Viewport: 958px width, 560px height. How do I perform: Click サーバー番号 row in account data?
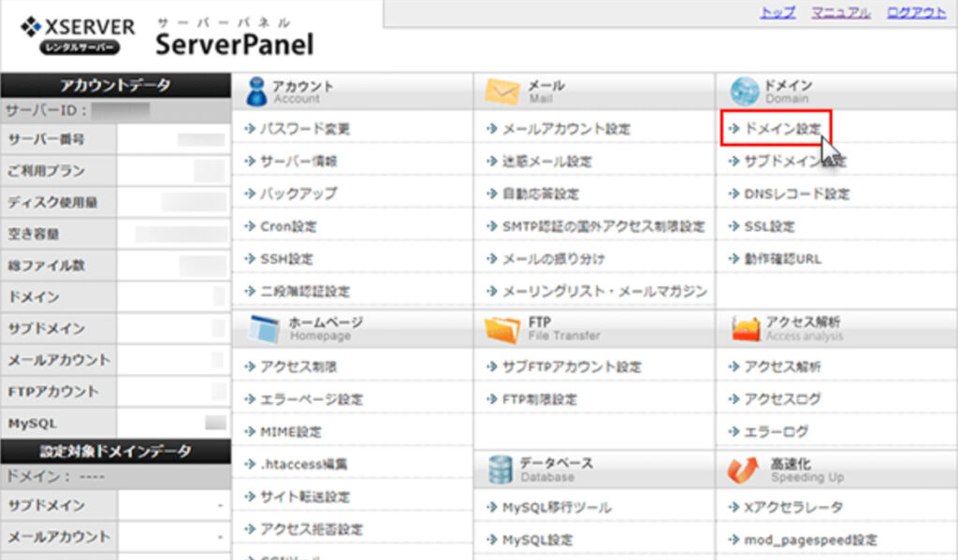116,139
